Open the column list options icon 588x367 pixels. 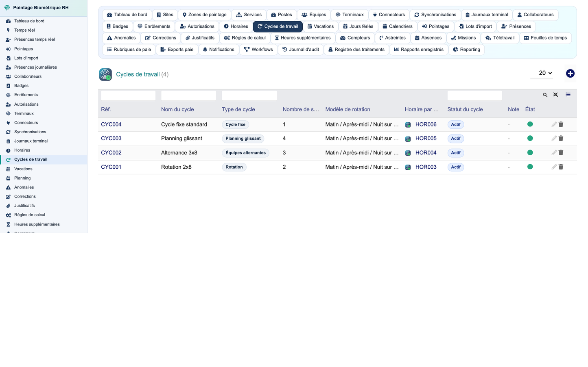568,95
